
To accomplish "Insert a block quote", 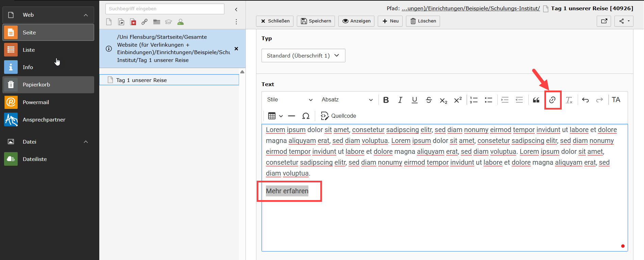I will pyautogui.click(x=536, y=100).
